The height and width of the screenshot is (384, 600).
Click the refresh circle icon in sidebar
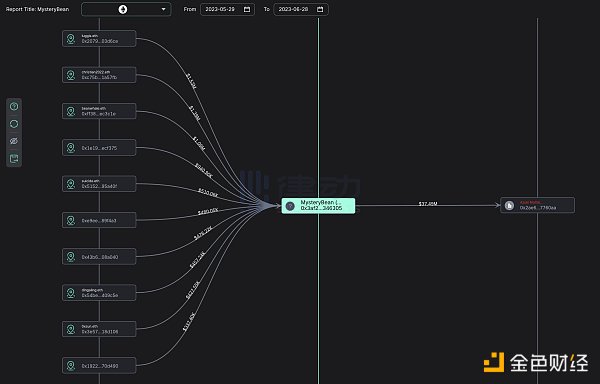pos(14,124)
